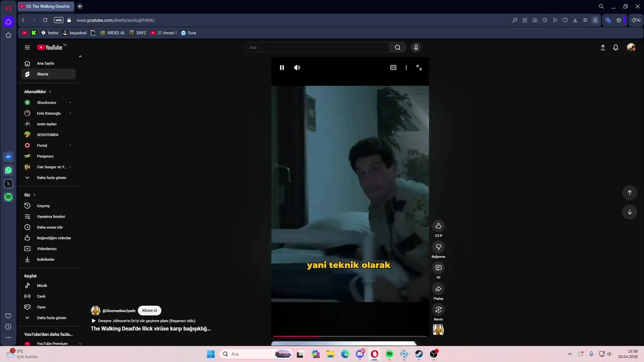Viewport: 644px width, 362px height.
Task: Pause the Shorts video
Action: pos(282,67)
